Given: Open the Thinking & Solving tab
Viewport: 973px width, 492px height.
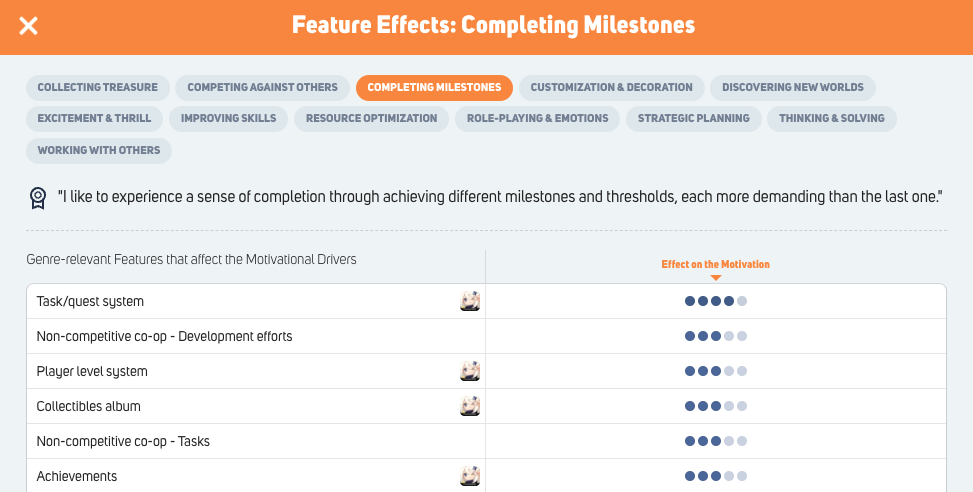Looking at the screenshot, I should pyautogui.click(x=832, y=119).
